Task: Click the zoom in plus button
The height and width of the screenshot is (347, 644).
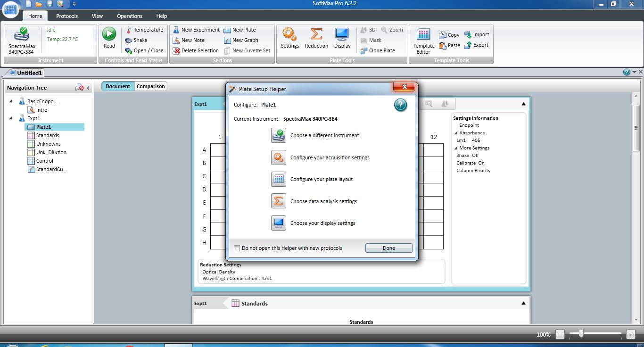Action: tap(630, 334)
